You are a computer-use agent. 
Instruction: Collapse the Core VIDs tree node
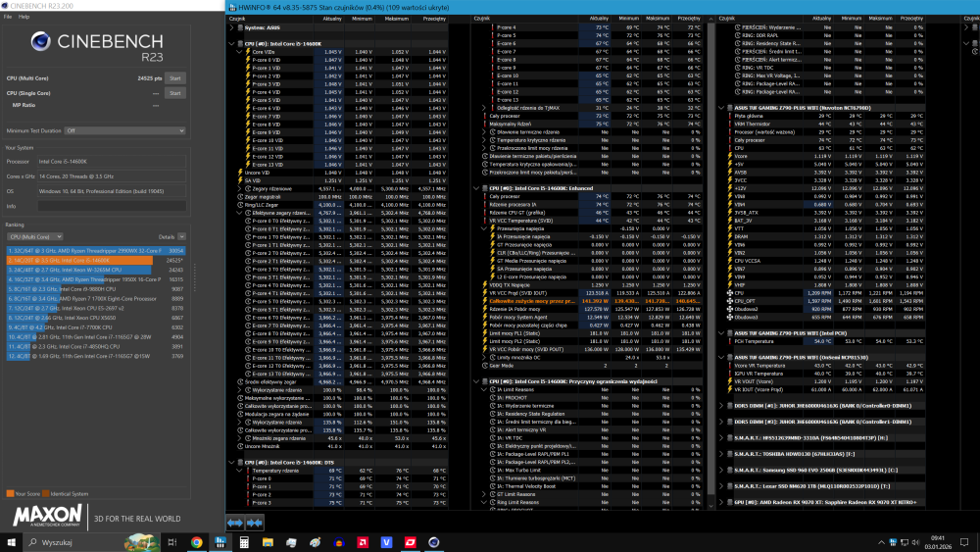click(x=241, y=51)
